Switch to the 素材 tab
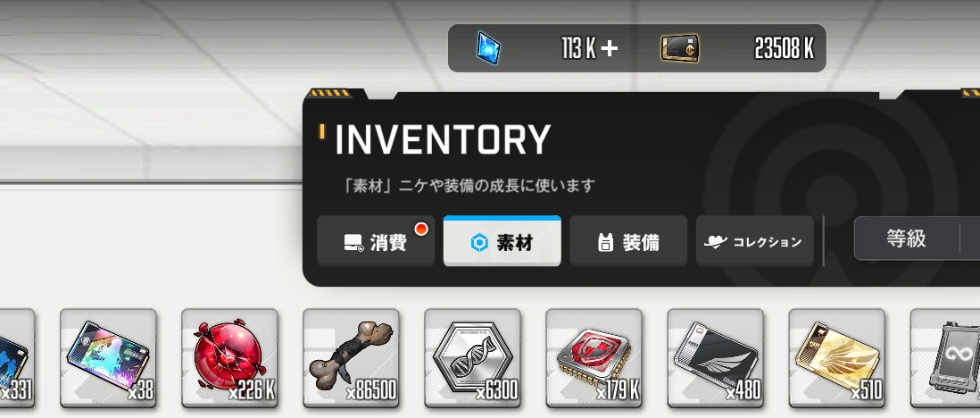Viewport: 980px width, 418px height. [x=502, y=241]
